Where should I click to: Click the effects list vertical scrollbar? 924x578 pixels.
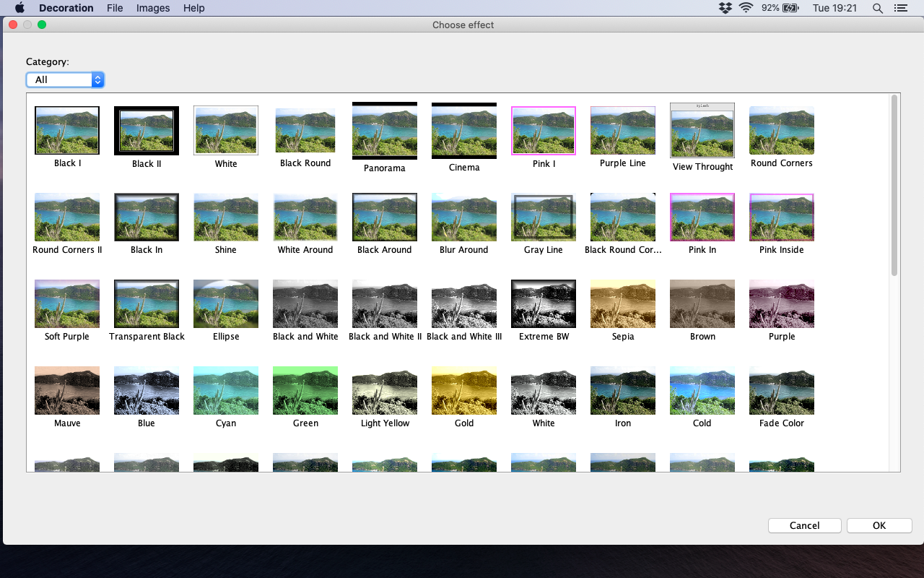(894, 186)
